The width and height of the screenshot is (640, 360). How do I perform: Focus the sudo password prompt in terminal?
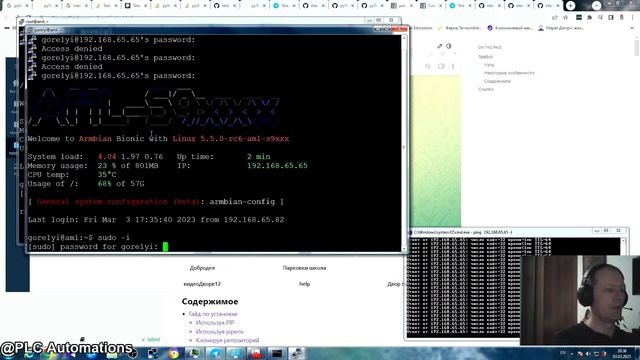click(x=165, y=247)
